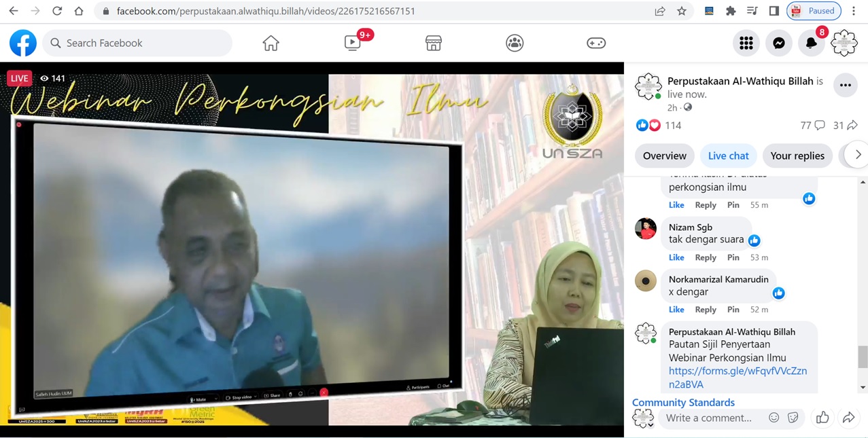This screenshot has height=438, width=868.
Task: View the like reaction on Norkamarizal's comment
Action: (x=778, y=293)
